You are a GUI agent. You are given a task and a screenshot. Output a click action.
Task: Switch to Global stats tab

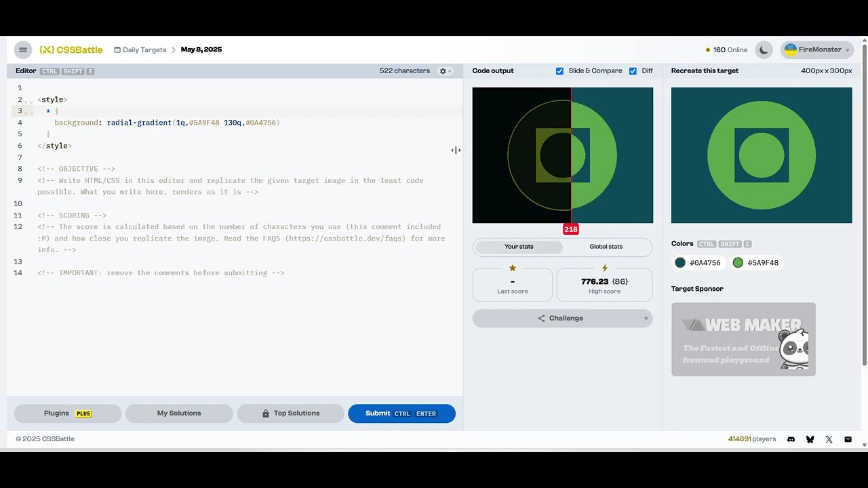(606, 247)
